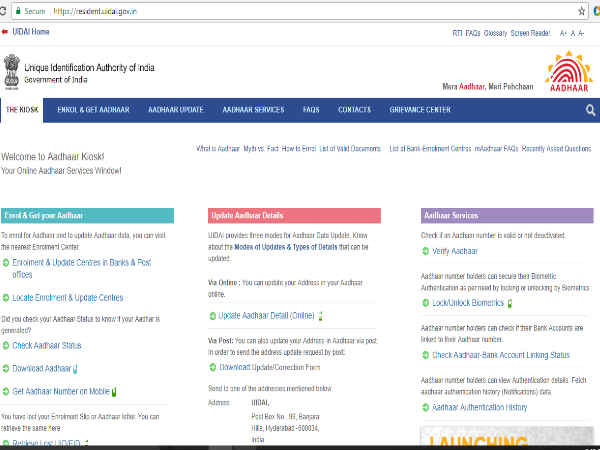Viewport: 600px width, 450px height.
Task: Open Myth vs. Fact link
Action: click(x=261, y=148)
